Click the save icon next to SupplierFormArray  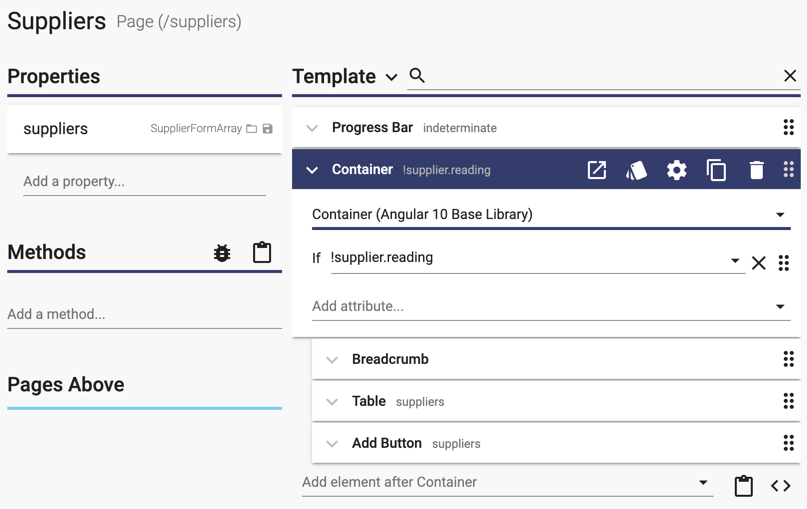(x=267, y=129)
